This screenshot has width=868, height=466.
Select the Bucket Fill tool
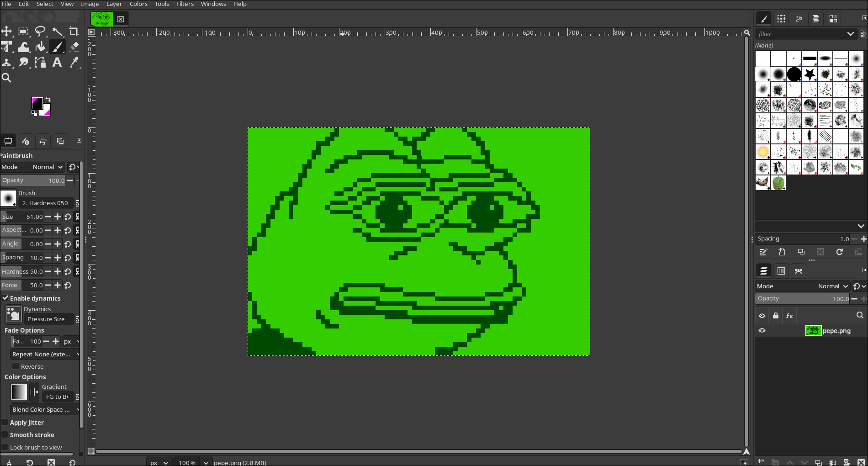[41, 47]
